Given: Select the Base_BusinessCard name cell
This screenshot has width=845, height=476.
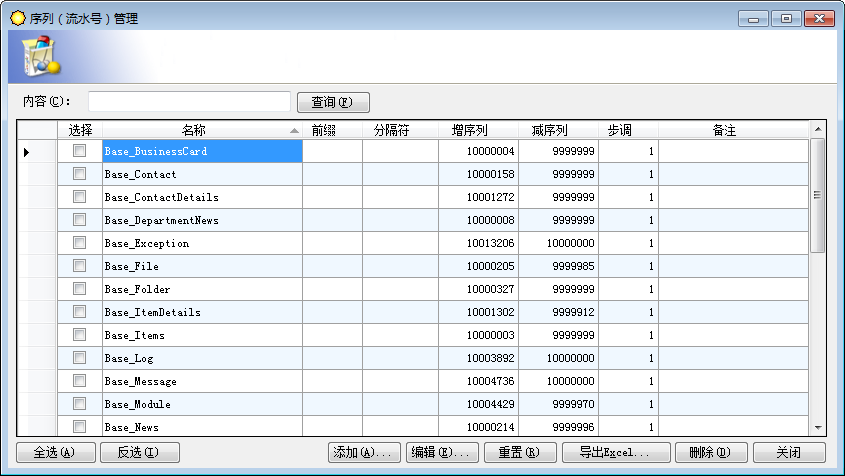Looking at the screenshot, I should [x=202, y=151].
